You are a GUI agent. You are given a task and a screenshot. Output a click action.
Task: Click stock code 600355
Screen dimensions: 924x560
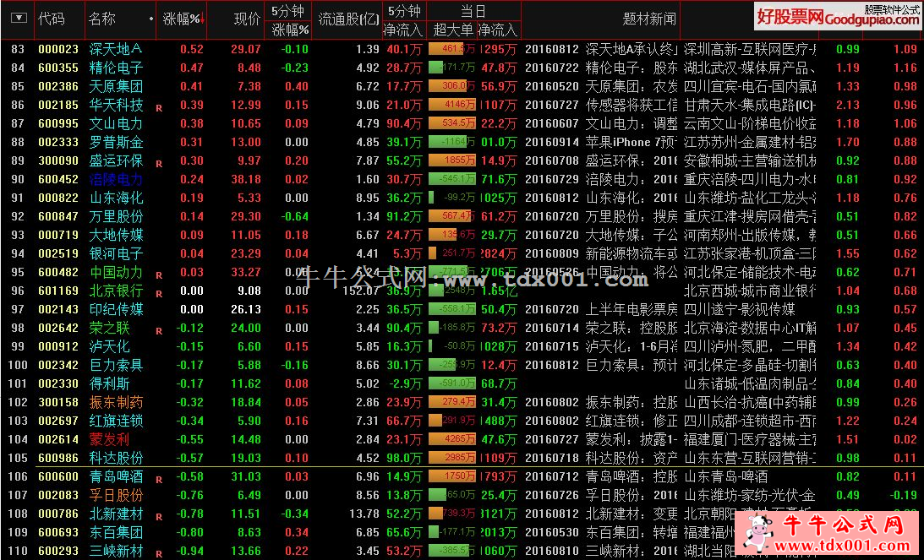pyautogui.click(x=58, y=68)
